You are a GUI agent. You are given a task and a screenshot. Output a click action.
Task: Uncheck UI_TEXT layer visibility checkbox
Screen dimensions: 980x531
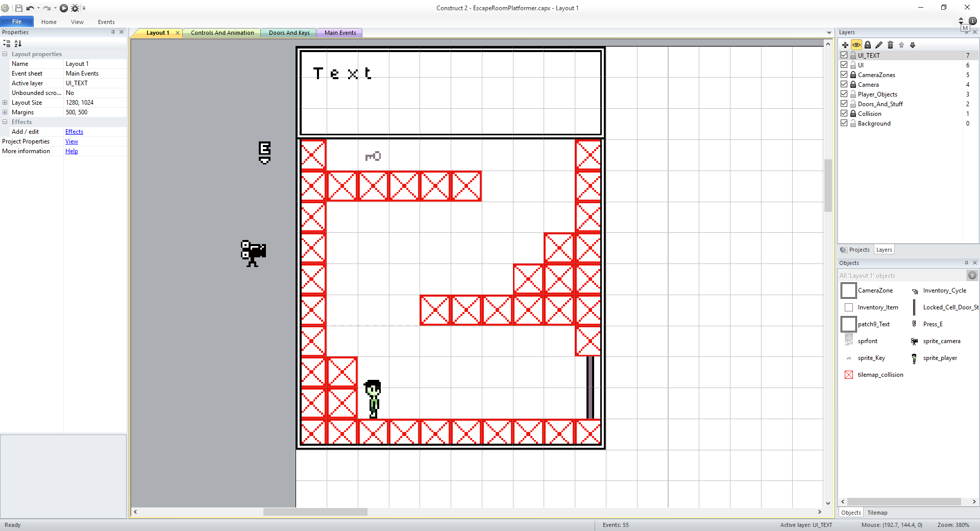(844, 55)
